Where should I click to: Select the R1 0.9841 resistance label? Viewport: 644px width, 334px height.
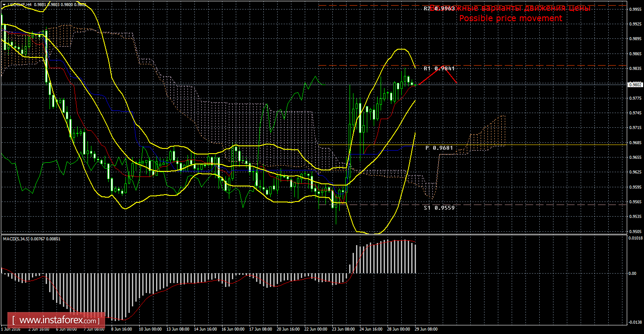click(439, 68)
